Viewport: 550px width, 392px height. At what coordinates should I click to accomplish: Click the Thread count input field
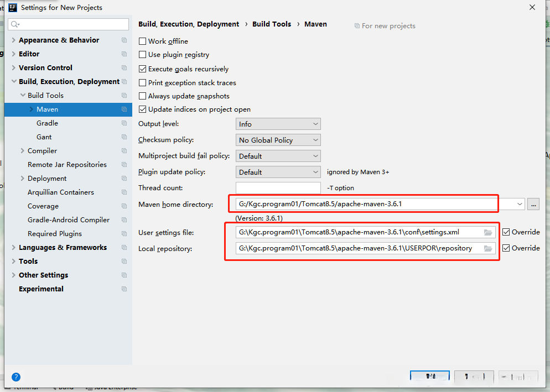click(x=278, y=188)
